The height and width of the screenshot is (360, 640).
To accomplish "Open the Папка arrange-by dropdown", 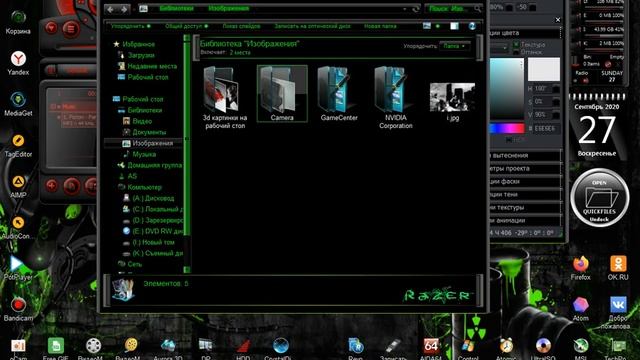I will coord(454,46).
